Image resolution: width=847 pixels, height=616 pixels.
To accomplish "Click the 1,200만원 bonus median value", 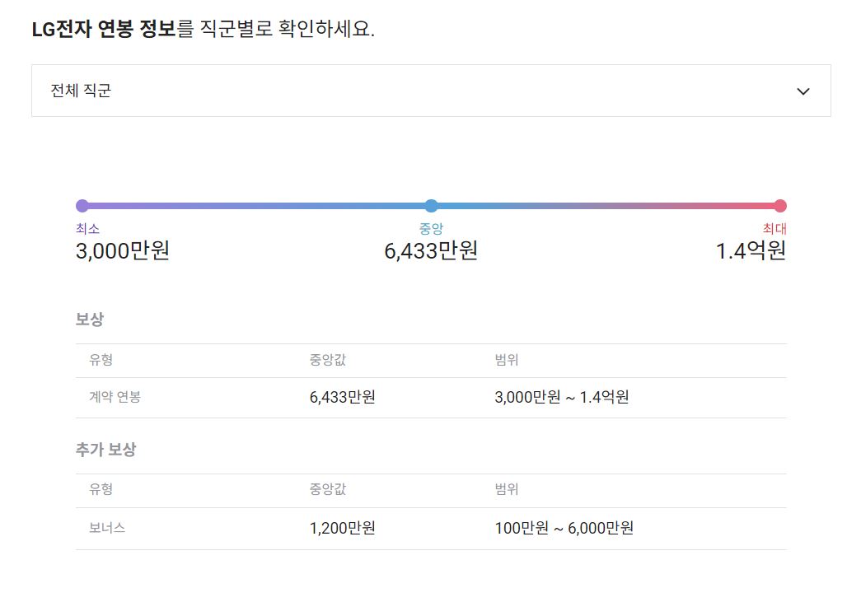I will [x=342, y=529].
